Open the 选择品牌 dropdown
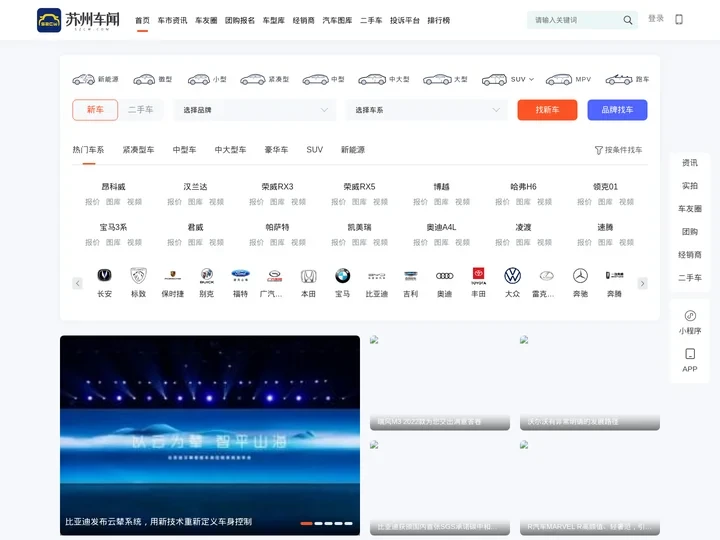Image resolution: width=720 pixels, height=540 pixels. 255,110
